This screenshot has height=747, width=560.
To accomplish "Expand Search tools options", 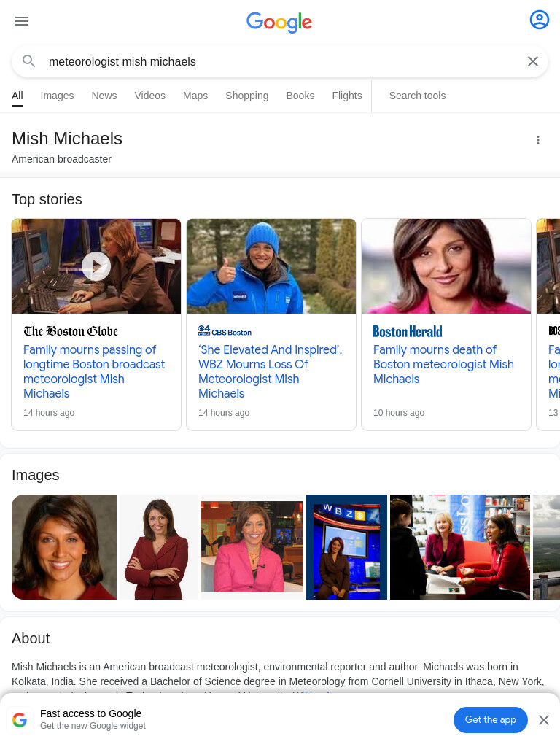I will pyautogui.click(x=418, y=96).
